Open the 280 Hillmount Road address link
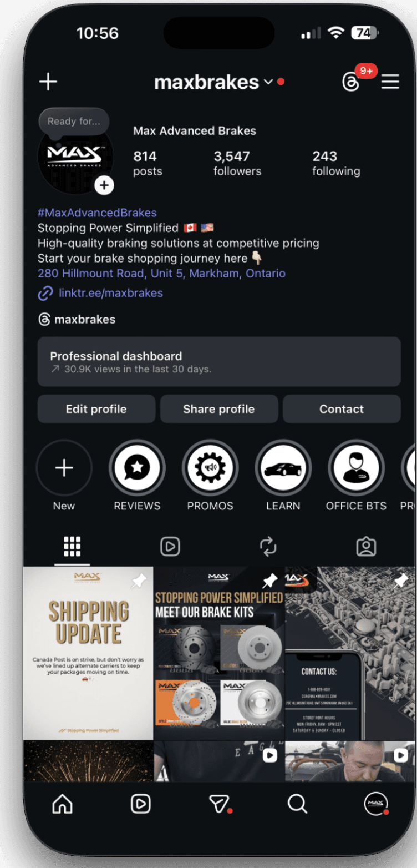Image resolution: width=417 pixels, height=868 pixels. point(161,274)
